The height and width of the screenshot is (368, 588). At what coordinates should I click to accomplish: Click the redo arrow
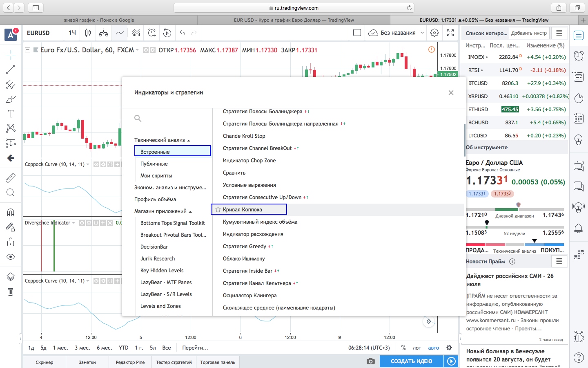(x=194, y=33)
